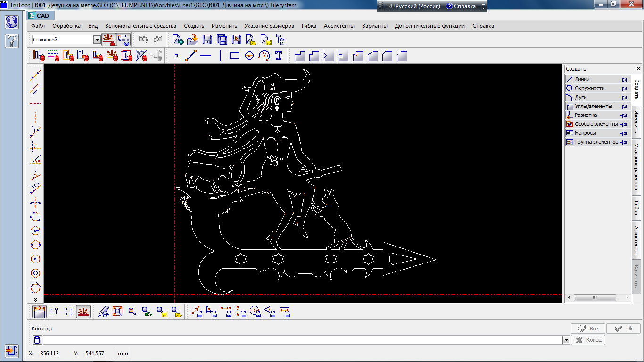The image size is (644, 362).
Task: Click the Конец button
Action: (x=588, y=340)
